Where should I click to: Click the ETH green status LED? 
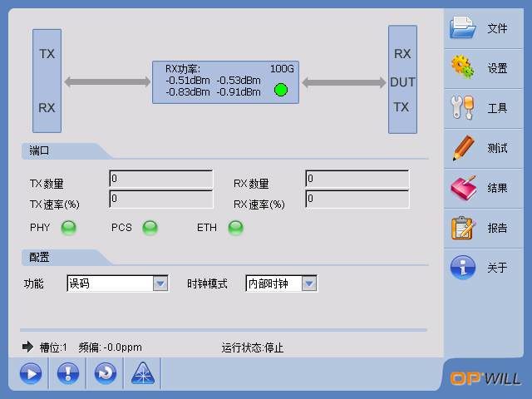tap(235, 228)
